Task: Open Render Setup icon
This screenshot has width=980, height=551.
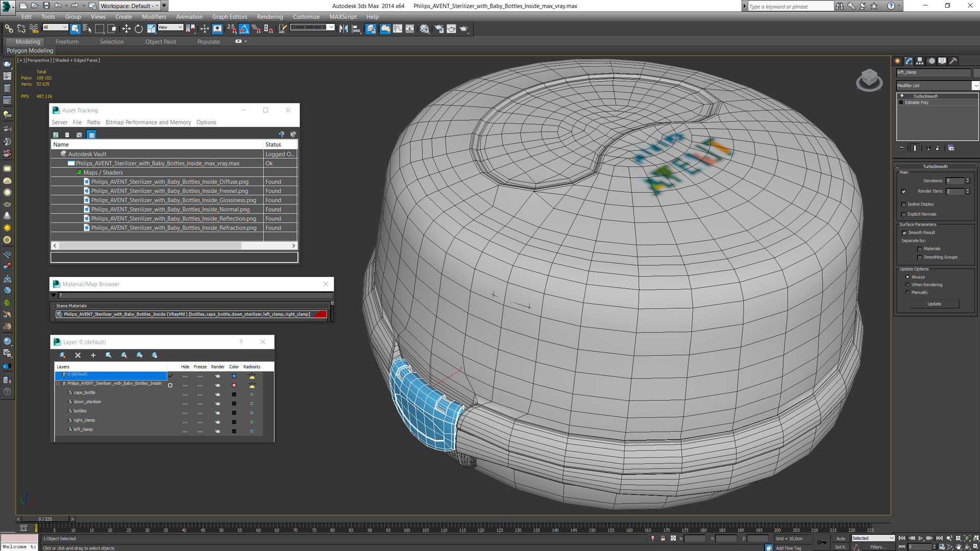Action: [x=439, y=29]
